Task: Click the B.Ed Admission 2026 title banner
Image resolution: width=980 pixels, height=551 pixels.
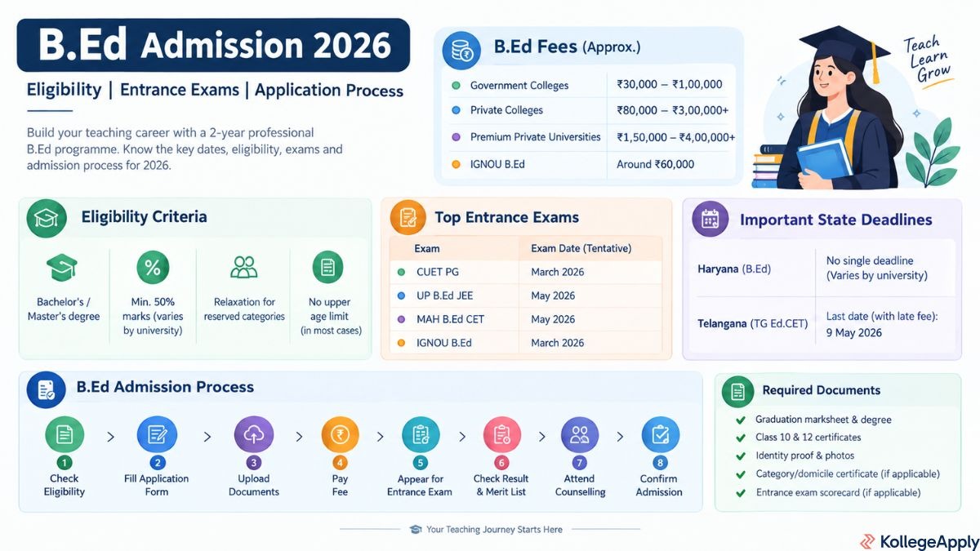Action: [214, 45]
